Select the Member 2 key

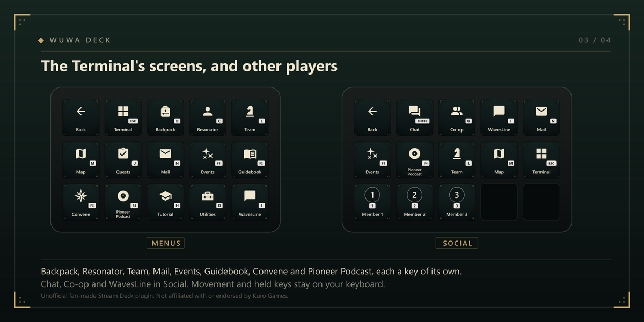(414, 202)
